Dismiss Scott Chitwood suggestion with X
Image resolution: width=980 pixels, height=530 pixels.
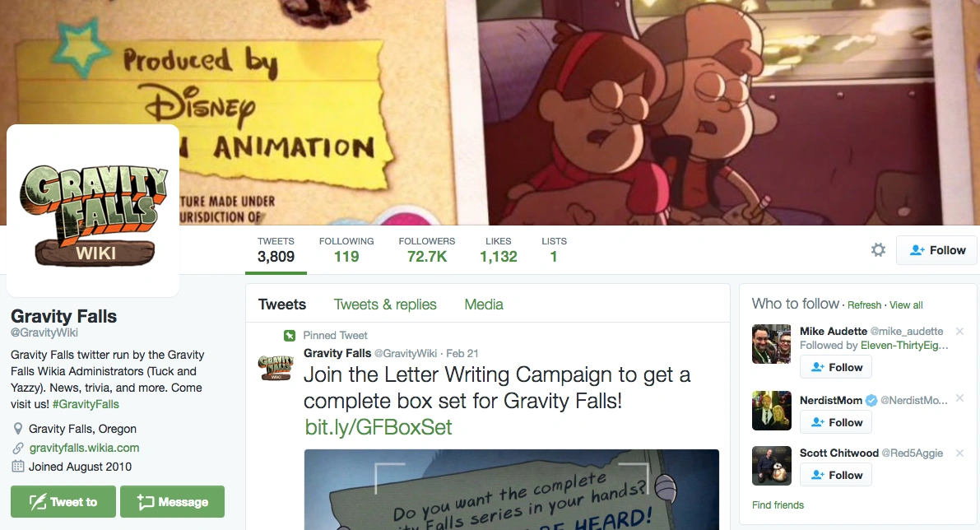pyautogui.click(x=960, y=453)
